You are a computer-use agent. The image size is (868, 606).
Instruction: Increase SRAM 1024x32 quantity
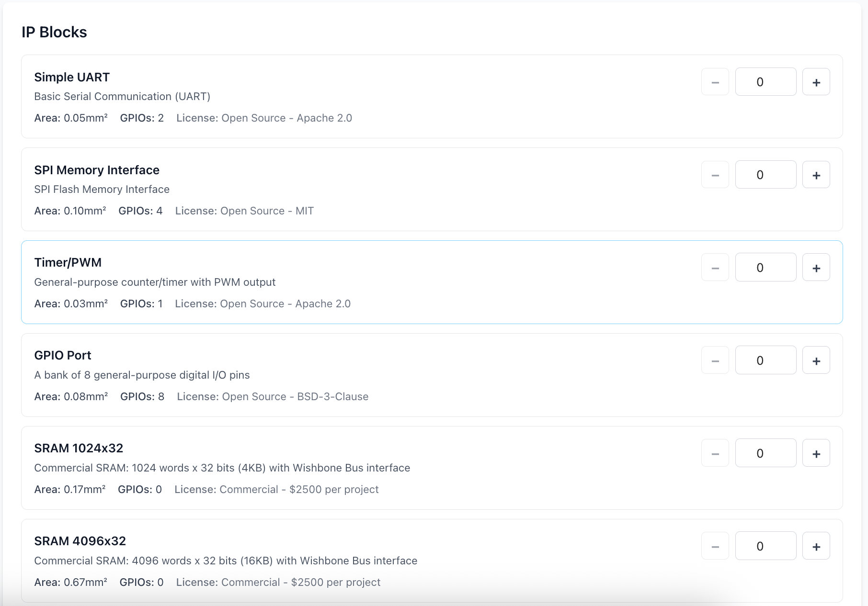pos(816,454)
